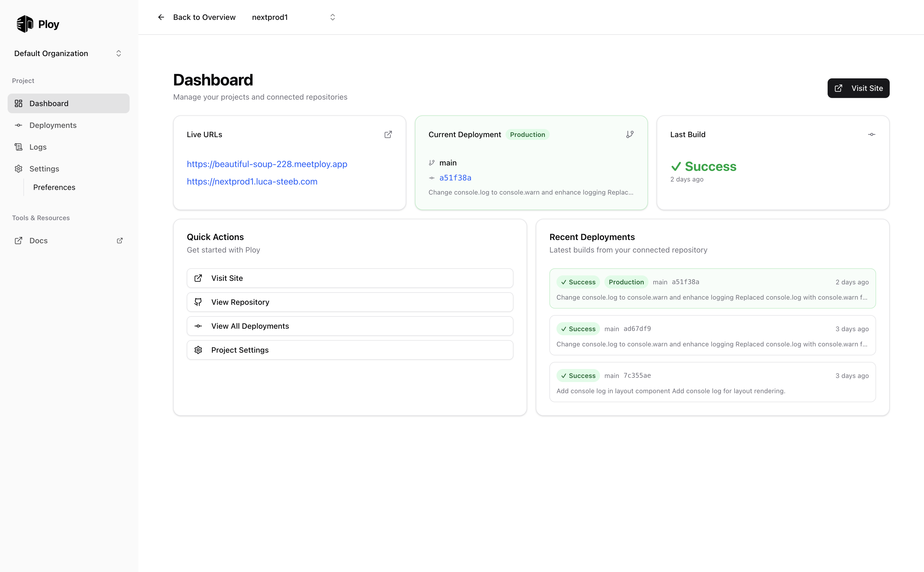924x572 pixels.
Task: Open the nextprod1.luca-steeb.com link
Action: tap(252, 182)
